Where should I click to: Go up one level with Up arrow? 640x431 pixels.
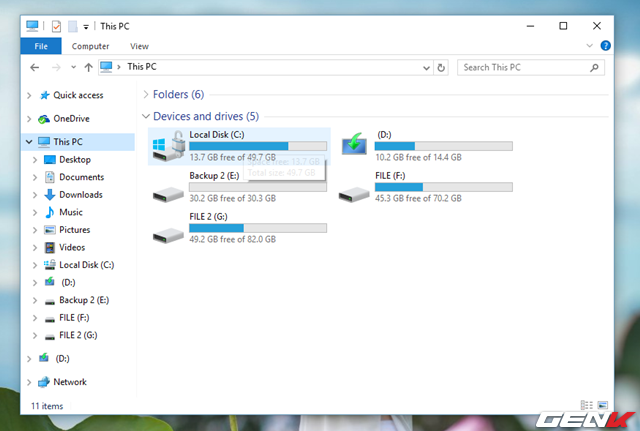(88, 67)
